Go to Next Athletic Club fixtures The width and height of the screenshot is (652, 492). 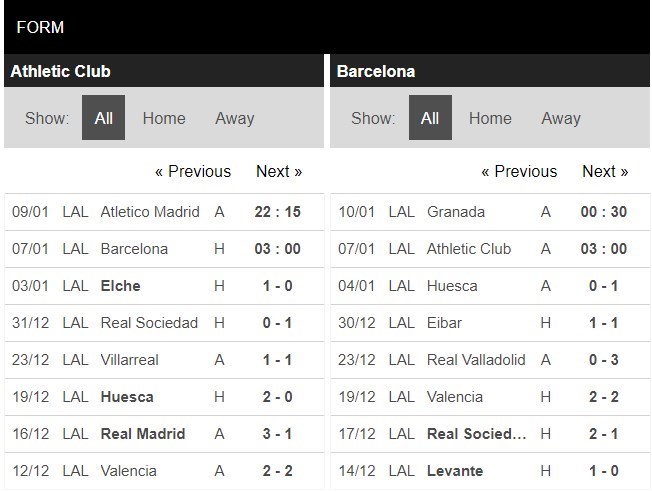click(279, 171)
